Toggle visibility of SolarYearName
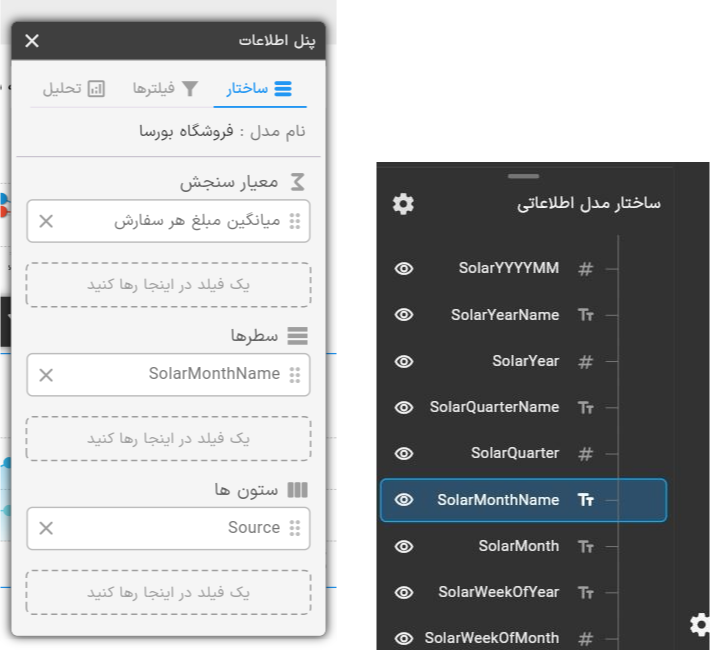 click(x=404, y=315)
